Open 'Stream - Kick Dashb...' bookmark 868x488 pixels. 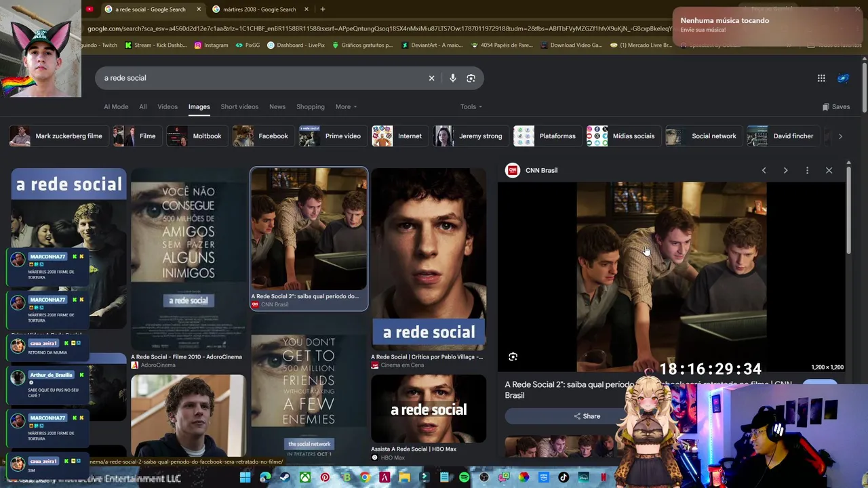click(x=156, y=45)
